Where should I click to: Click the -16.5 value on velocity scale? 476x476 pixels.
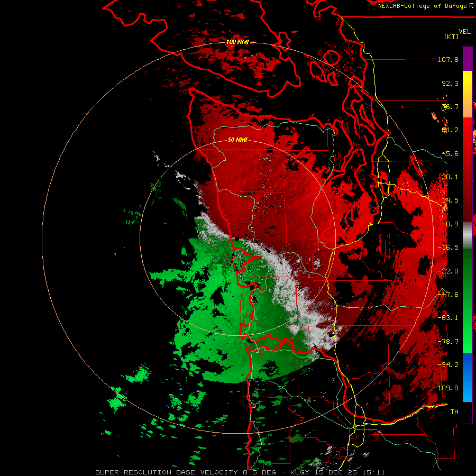pos(448,248)
